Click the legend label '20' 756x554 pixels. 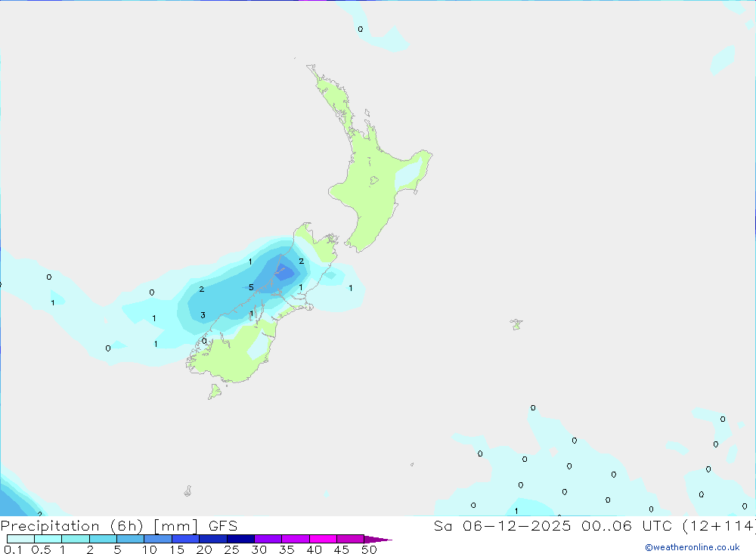(204, 549)
